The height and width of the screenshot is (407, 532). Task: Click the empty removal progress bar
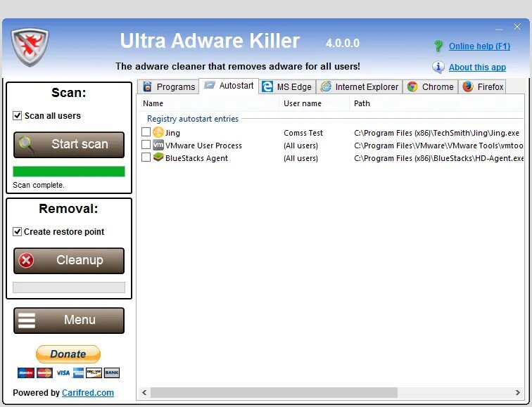coord(69,288)
